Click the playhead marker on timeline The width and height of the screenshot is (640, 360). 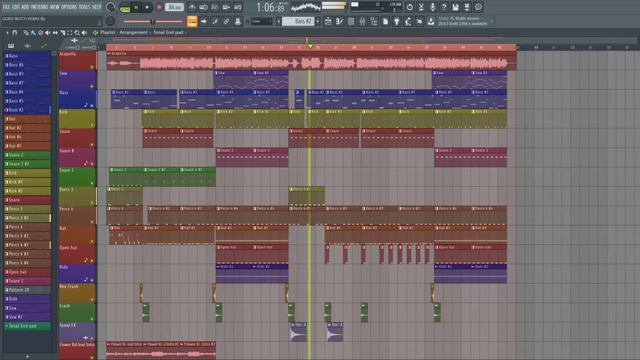310,47
